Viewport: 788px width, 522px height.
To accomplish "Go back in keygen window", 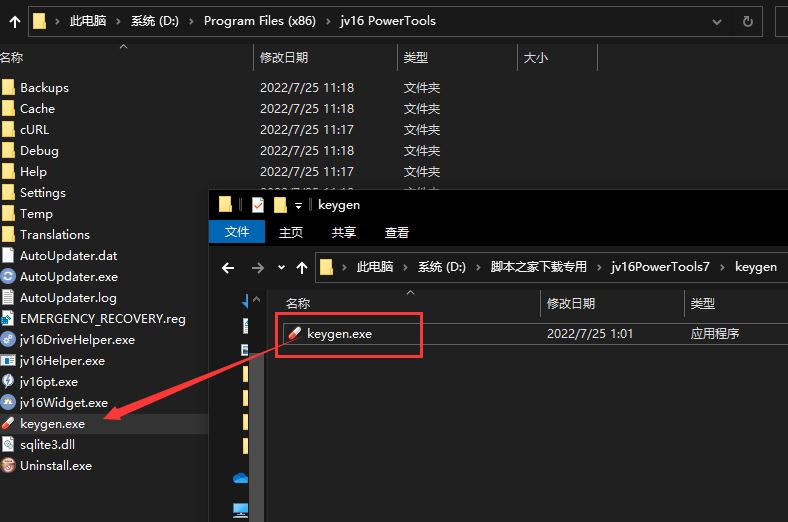I will point(228,268).
